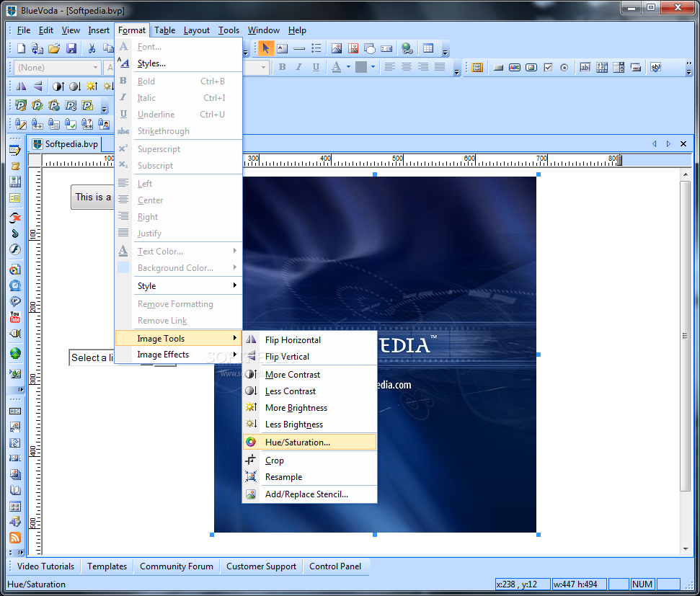
Task: Activate the Select pointer tool
Action: tap(265, 48)
